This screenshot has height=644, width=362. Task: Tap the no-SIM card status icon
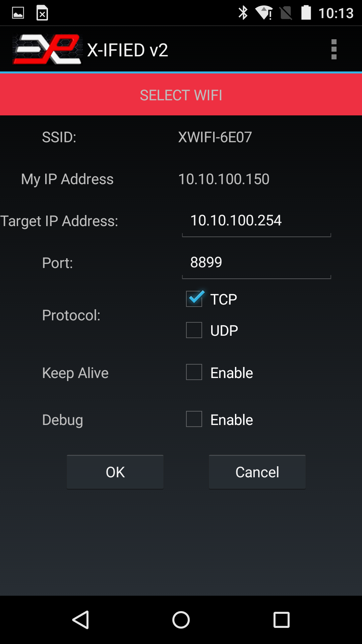coord(286,13)
